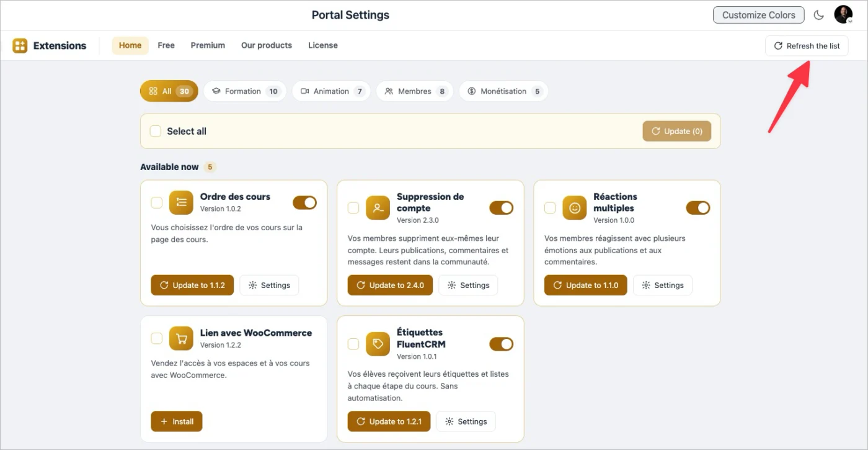The height and width of the screenshot is (450, 868).
Task: Update Étiquettes FluentCRM to 1.2.1
Action: point(389,421)
